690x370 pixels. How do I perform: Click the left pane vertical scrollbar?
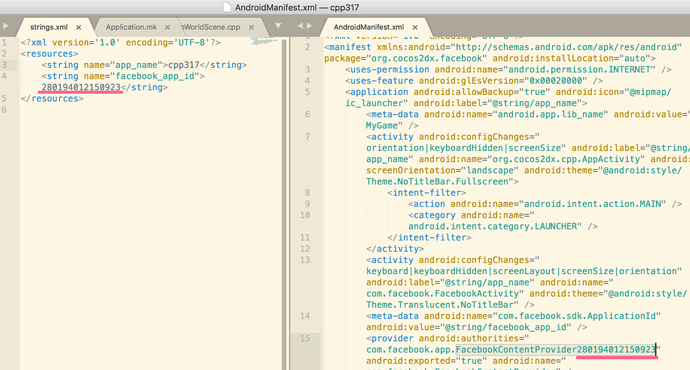click(285, 205)
